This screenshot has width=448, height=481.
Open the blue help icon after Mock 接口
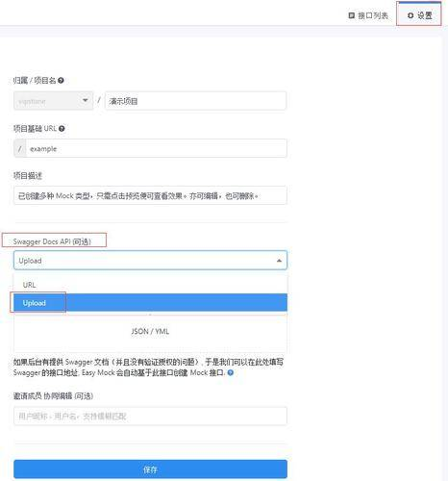231,372
